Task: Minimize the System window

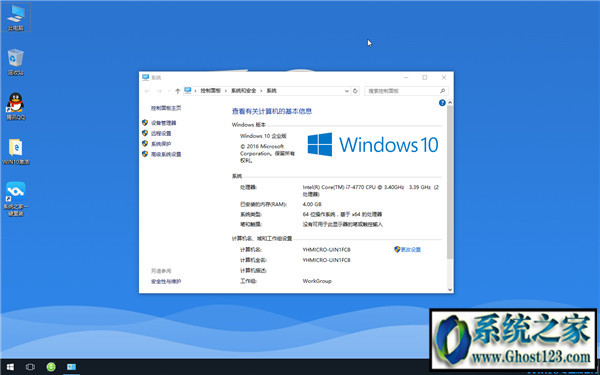Action: 406,77
